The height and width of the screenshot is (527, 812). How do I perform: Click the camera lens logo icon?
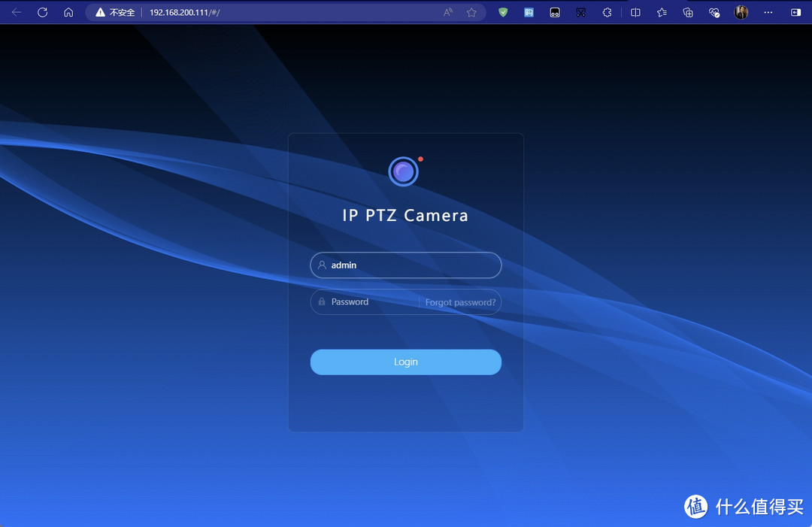[x=404, y=172]
